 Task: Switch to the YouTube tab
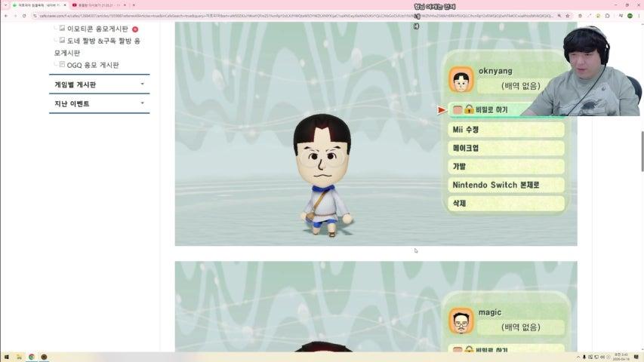99,5
